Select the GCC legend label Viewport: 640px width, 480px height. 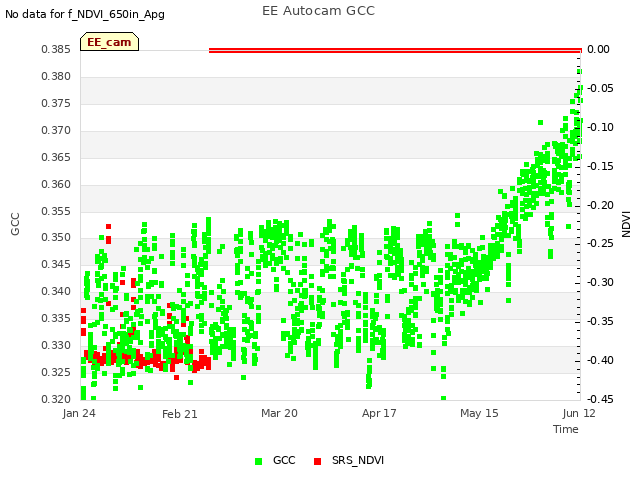(x=284, y=460)
